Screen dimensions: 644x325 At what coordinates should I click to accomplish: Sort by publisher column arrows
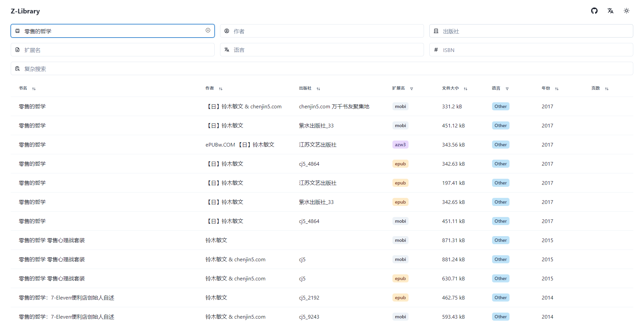click(318, 89)
